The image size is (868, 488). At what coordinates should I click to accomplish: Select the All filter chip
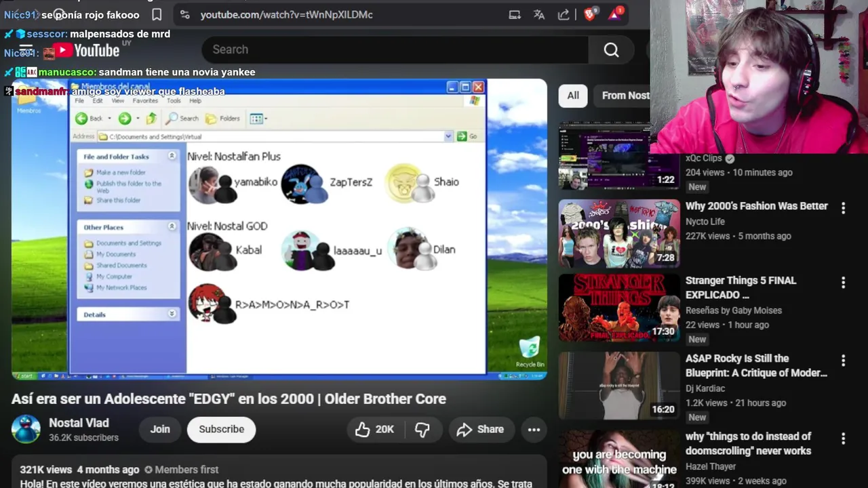pyautogui.click(x=573, y=96)
